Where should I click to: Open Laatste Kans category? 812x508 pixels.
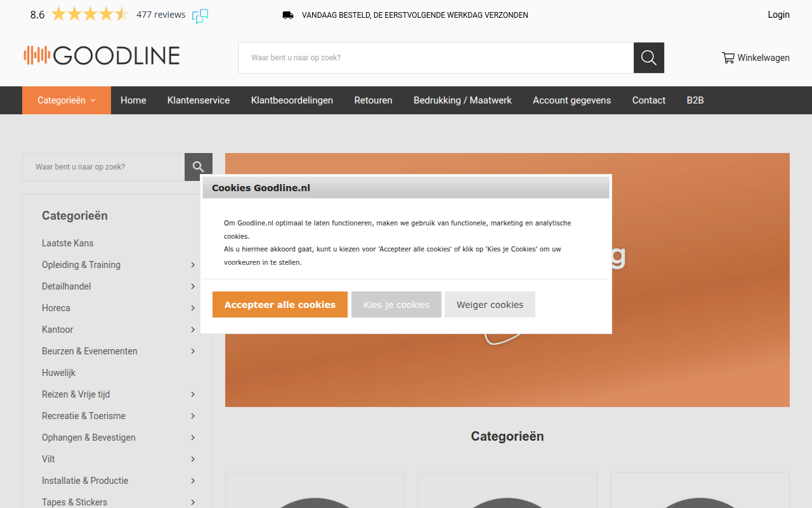click(68, 243)
